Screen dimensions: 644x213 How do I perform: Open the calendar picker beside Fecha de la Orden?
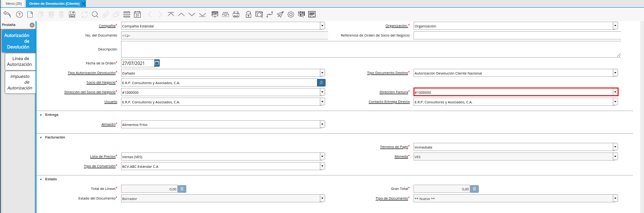tap(157, 63)
